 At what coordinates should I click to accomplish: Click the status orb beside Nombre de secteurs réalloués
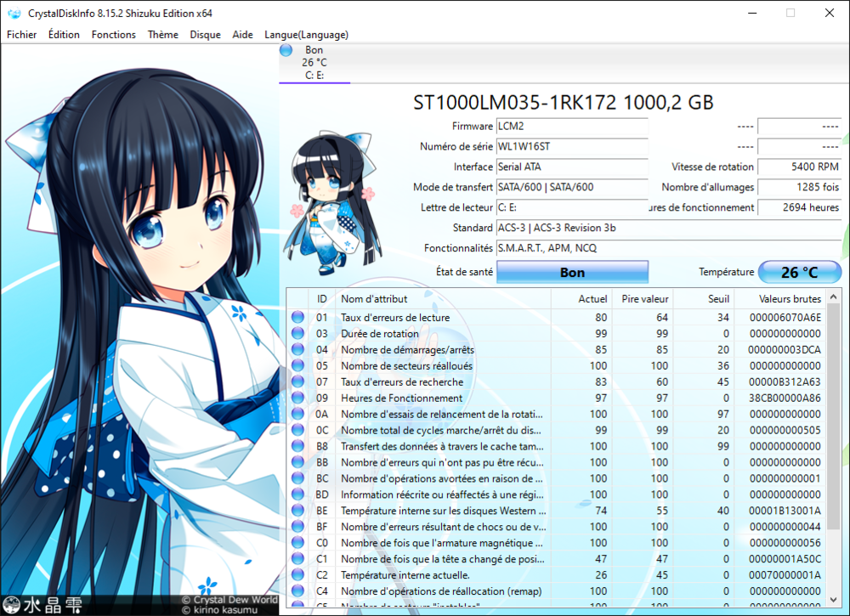pyautogui.click(x=297, y=366)
